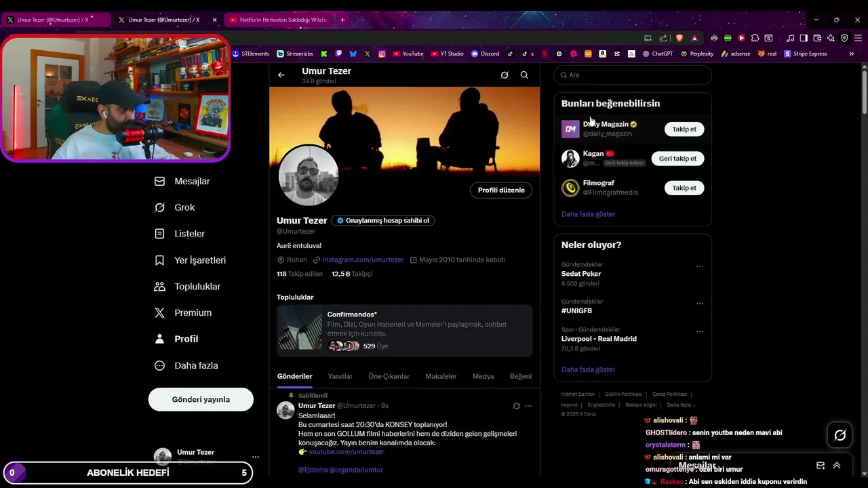Open the Perplexity bookmark
Viewport: 868px width, 488px height.
tap(697, 54)
